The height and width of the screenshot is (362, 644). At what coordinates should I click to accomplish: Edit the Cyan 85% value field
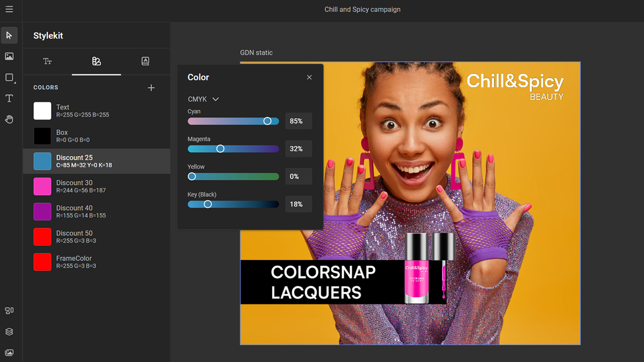pyautogui.click(x=299, y=121)
